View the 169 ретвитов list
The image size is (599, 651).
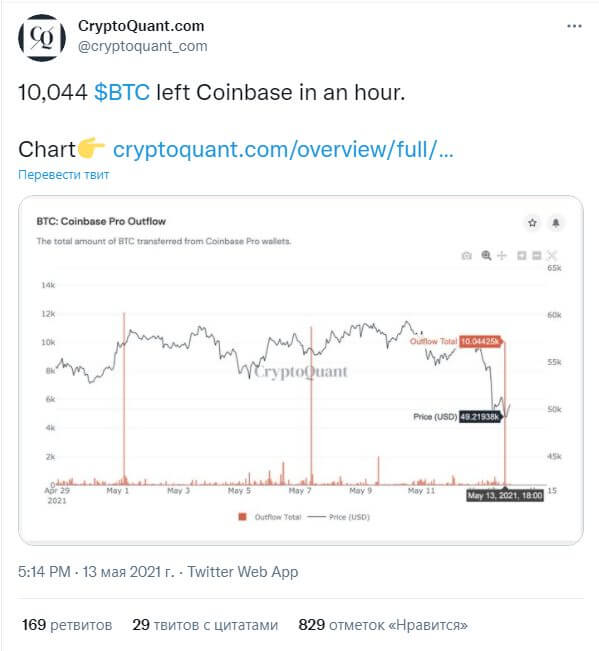[67, 625]
